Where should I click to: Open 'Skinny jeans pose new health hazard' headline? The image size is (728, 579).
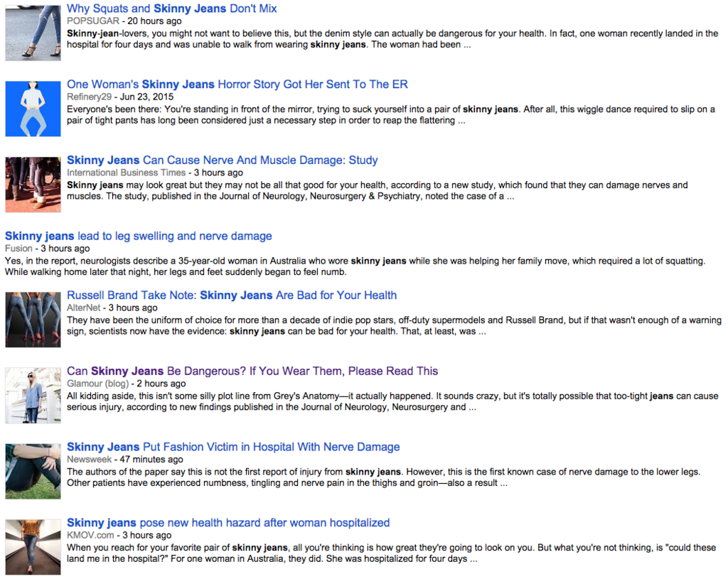(x=228, y=522)
